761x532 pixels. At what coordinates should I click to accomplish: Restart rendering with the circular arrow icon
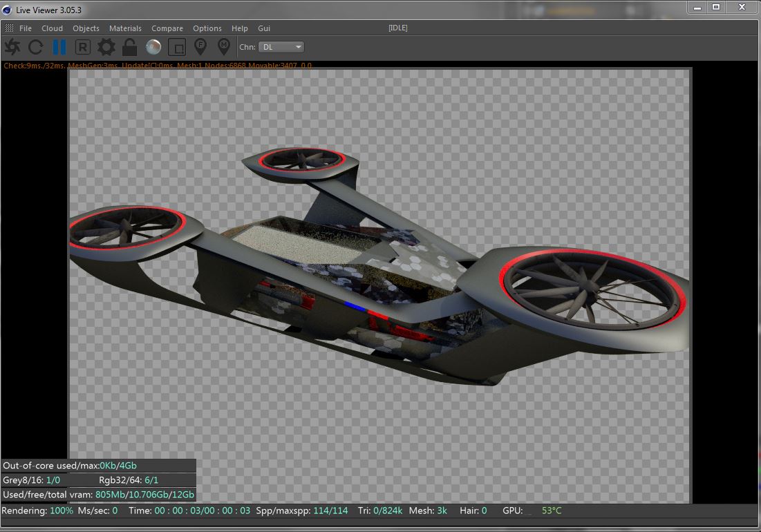tap(36, 47)
